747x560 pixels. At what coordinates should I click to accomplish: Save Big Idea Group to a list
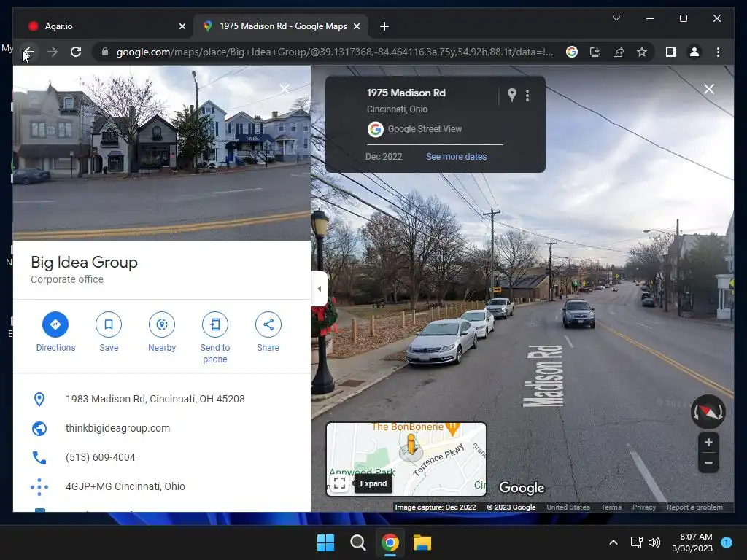[x=109, y=332]
